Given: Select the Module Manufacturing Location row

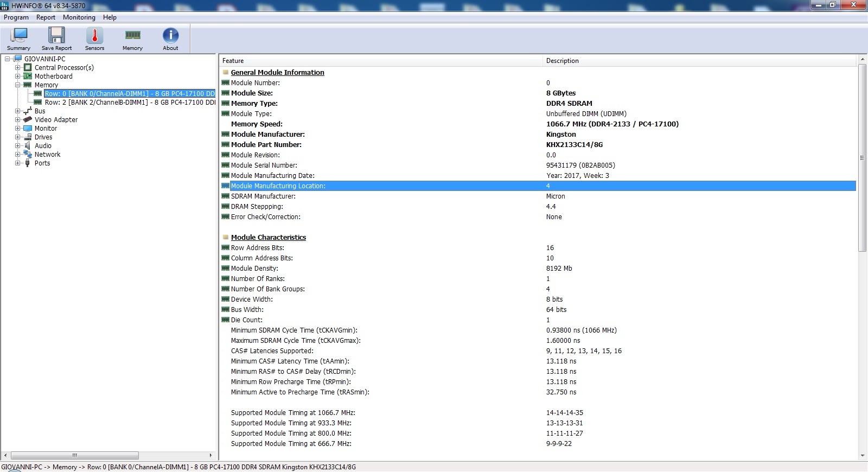Looking at the screenshot, I should (538, 186).
